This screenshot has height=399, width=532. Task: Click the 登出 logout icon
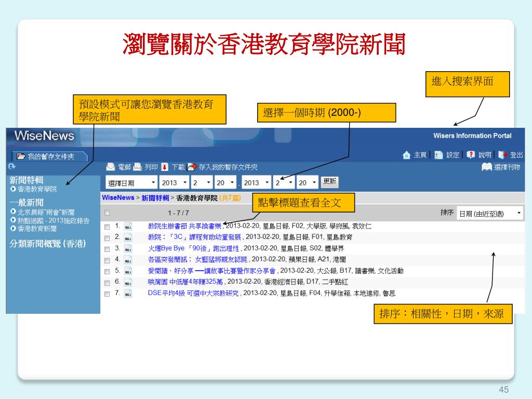(x=503, y=155)
